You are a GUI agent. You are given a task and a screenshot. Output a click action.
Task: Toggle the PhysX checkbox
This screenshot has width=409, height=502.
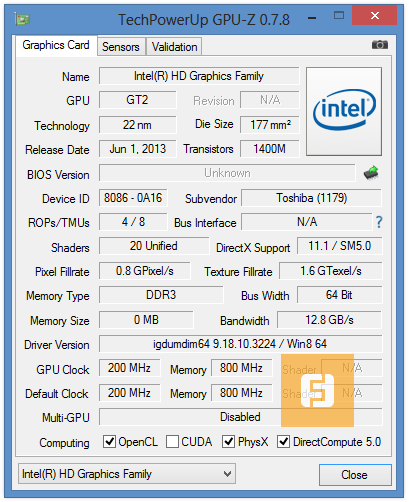[x=229, y=442]
